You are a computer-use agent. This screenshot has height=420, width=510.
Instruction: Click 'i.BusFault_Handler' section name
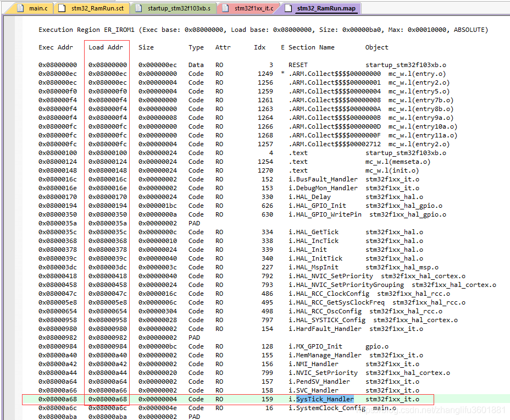pyautogui.click(x=323, y=179)
